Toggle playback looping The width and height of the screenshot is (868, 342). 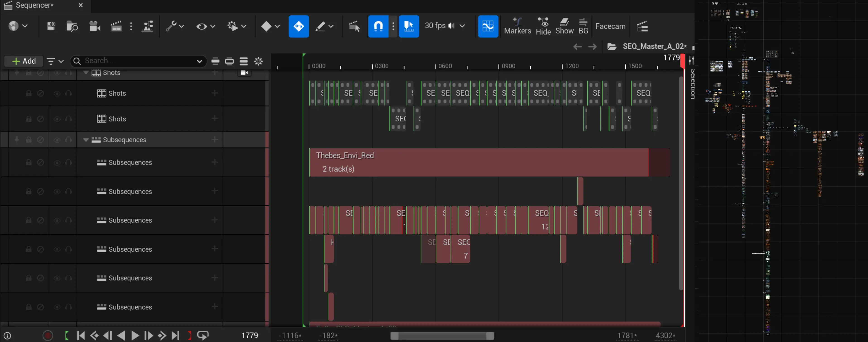203,335
